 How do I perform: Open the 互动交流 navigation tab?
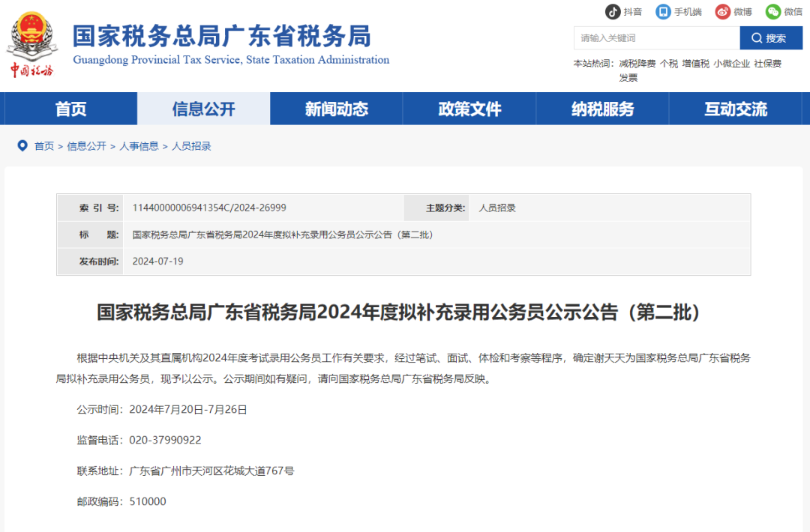pyautogui.click(x=736, y=109)
